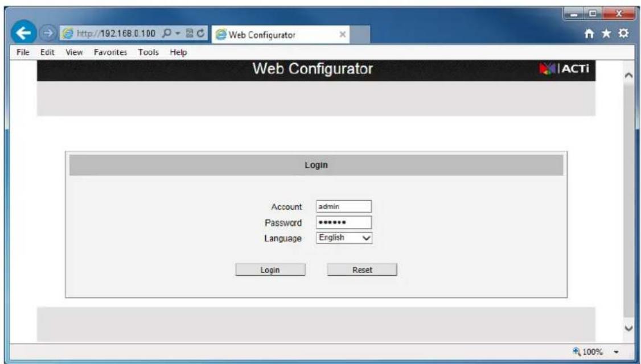This screenshot has height=364, width=641.
Task: Click the Password input field
Action: pos(344,222)
